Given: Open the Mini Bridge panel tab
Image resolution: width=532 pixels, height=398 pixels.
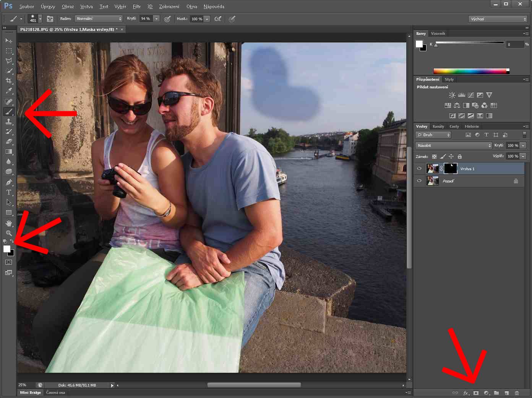Looking at the screenshot, I should pyautogui.click(x=30, y=392).
